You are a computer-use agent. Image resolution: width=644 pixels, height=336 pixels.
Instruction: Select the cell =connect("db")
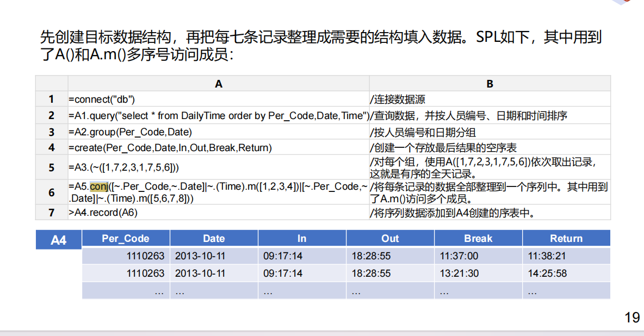click(219, 99)
